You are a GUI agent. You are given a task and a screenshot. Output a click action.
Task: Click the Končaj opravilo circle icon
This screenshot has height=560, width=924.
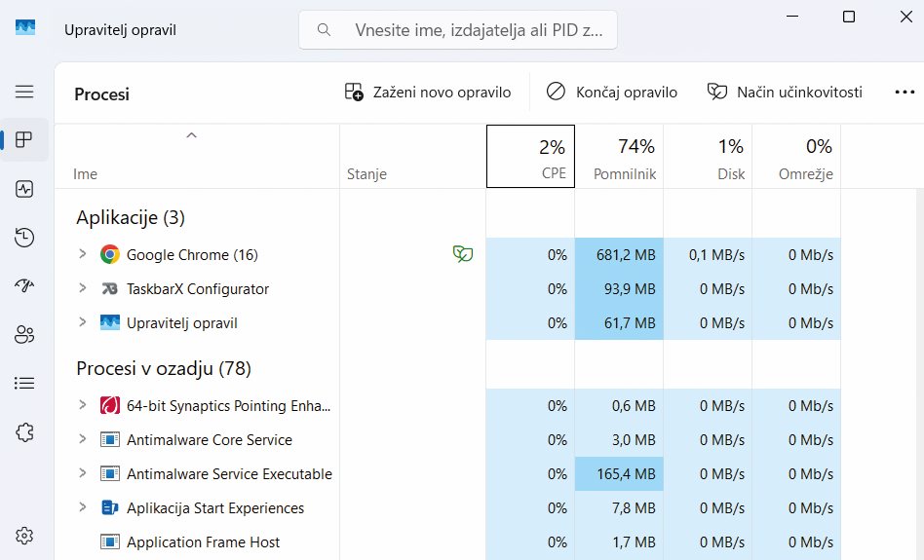click(x=556, y=92)
